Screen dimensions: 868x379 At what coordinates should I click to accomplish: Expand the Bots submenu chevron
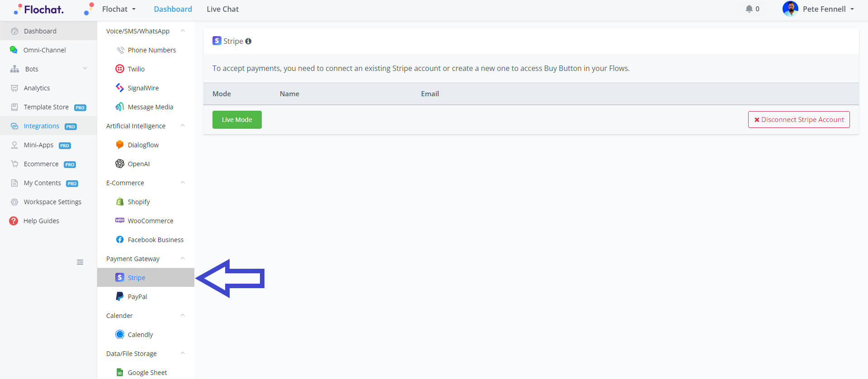pos(85,69)
